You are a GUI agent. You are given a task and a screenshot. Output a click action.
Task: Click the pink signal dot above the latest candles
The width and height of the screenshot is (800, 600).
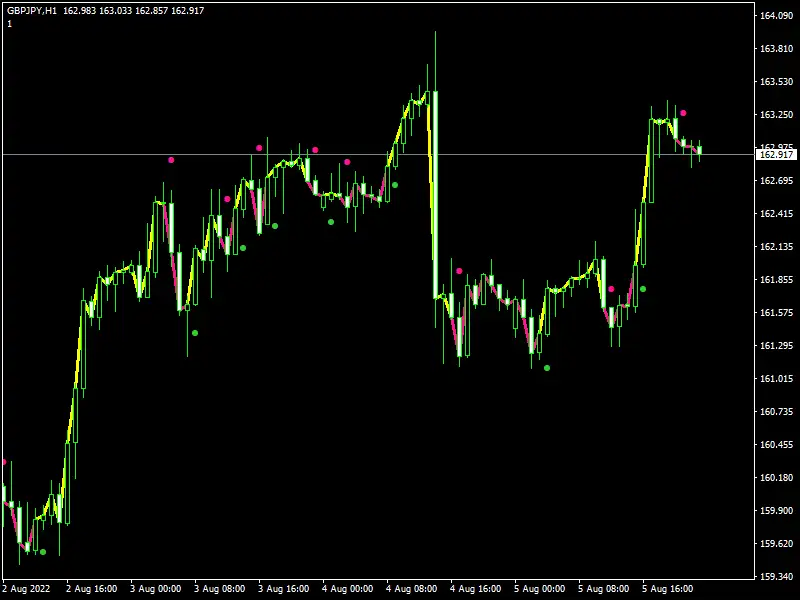point(683,113)
